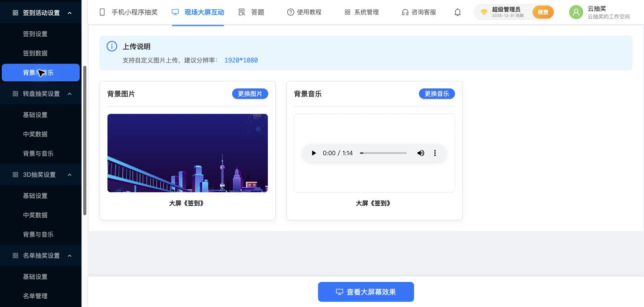644x307 pixels.
Task: Click 大屏《签到》 caption under audio player
Action: coord(374,203)
